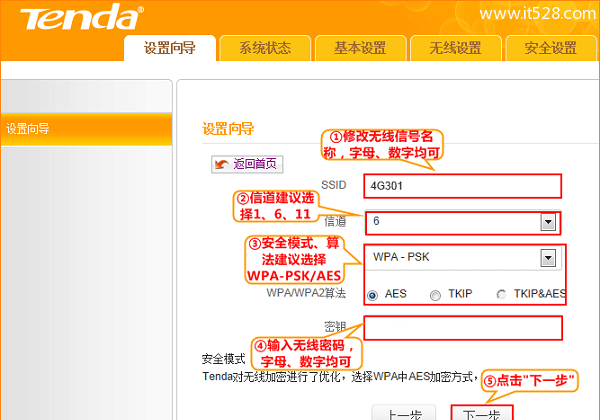Click the 下一步 button

click(481, 413)
